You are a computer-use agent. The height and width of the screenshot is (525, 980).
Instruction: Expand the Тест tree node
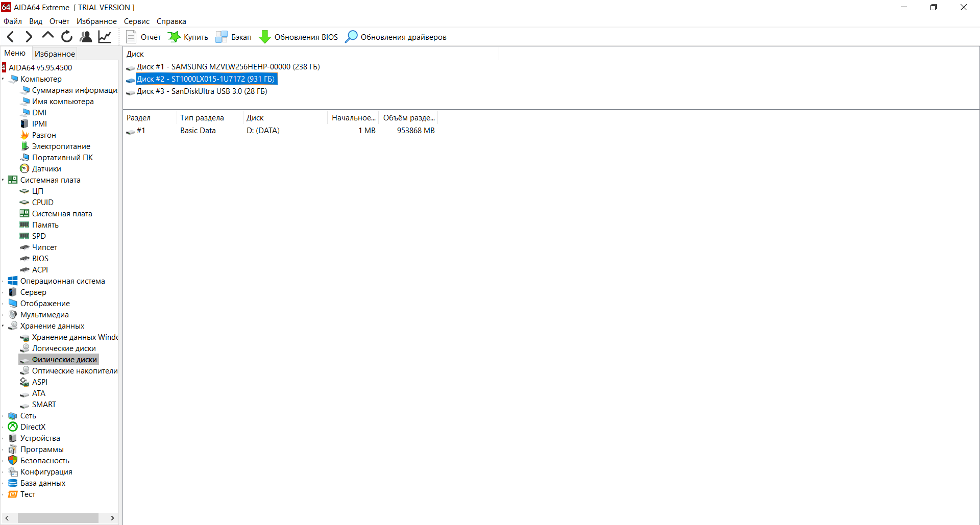tap(3, 494)
